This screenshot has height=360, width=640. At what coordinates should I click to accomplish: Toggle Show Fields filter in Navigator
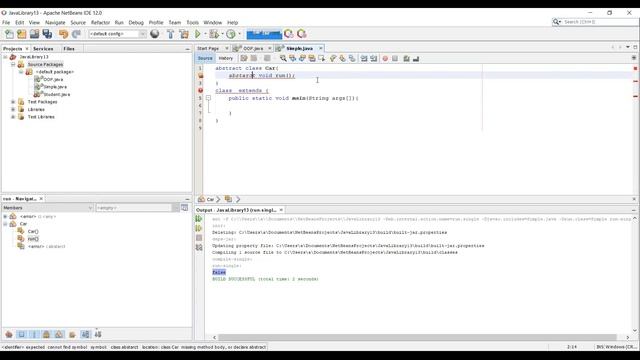pos(22,334)
